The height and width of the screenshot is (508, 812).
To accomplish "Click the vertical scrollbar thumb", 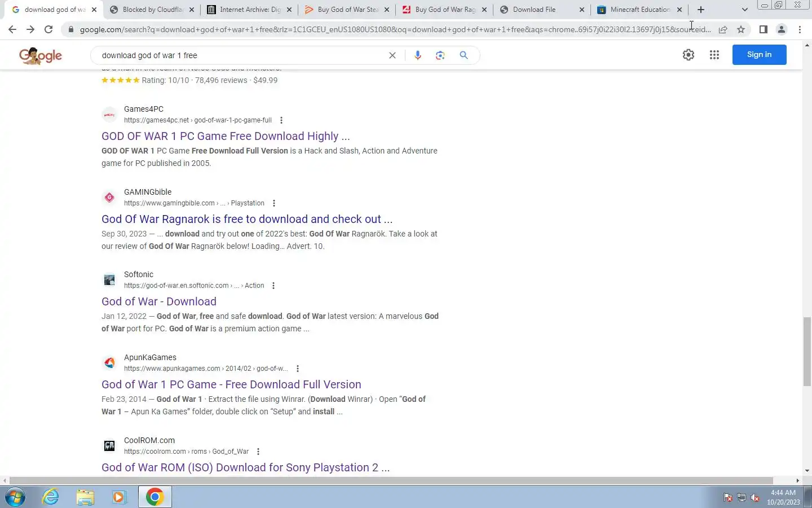I will pyautogui.click(x=807, y=352).
